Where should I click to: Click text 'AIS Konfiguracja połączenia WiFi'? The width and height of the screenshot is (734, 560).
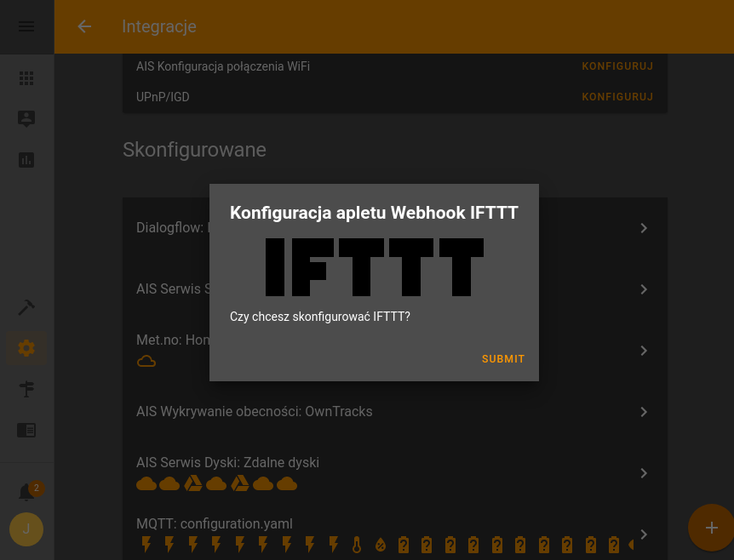coord(223,66)
